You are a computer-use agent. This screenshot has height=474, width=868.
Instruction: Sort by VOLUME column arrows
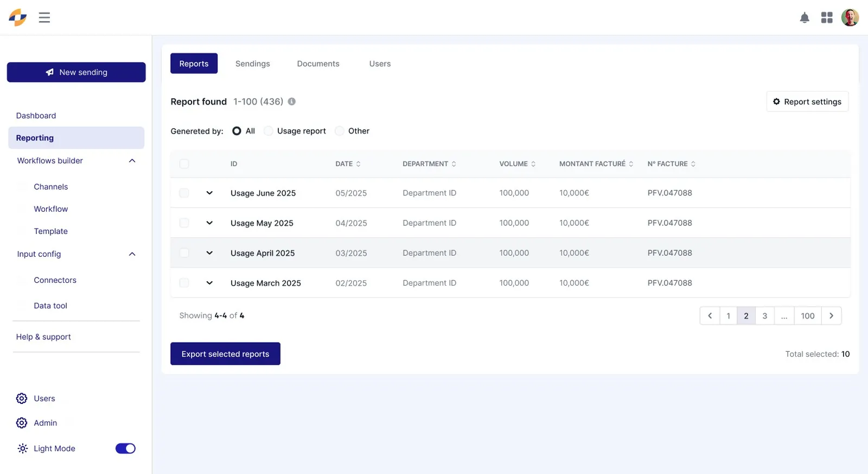533,164
